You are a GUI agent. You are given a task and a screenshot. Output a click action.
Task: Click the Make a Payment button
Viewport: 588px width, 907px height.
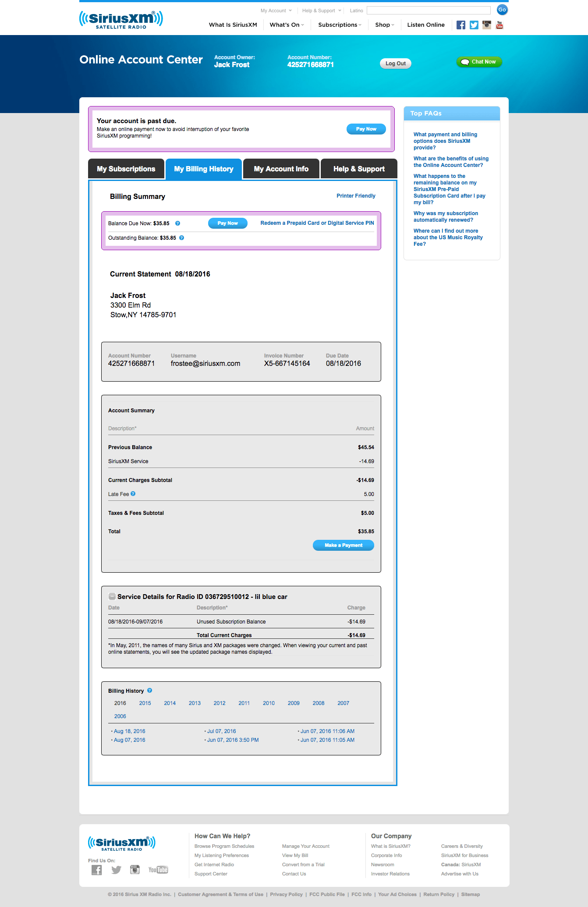click(x=344, y=545)
